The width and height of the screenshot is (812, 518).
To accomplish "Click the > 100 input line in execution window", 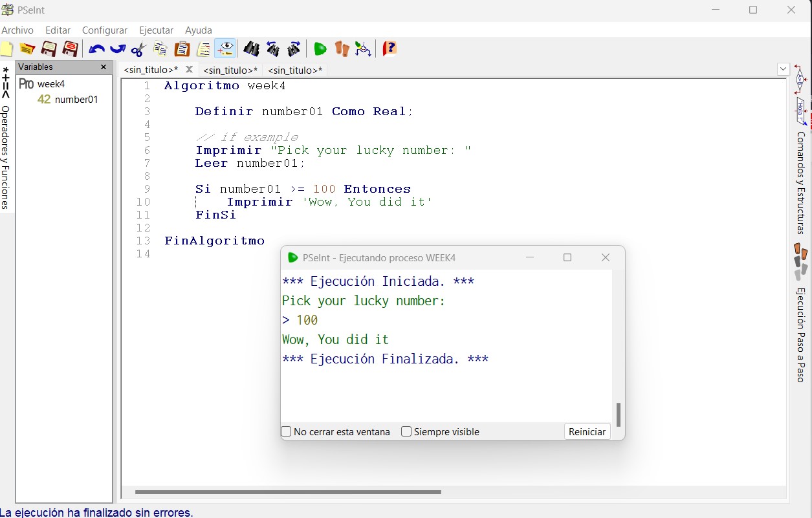I will (x=300, y=320).
